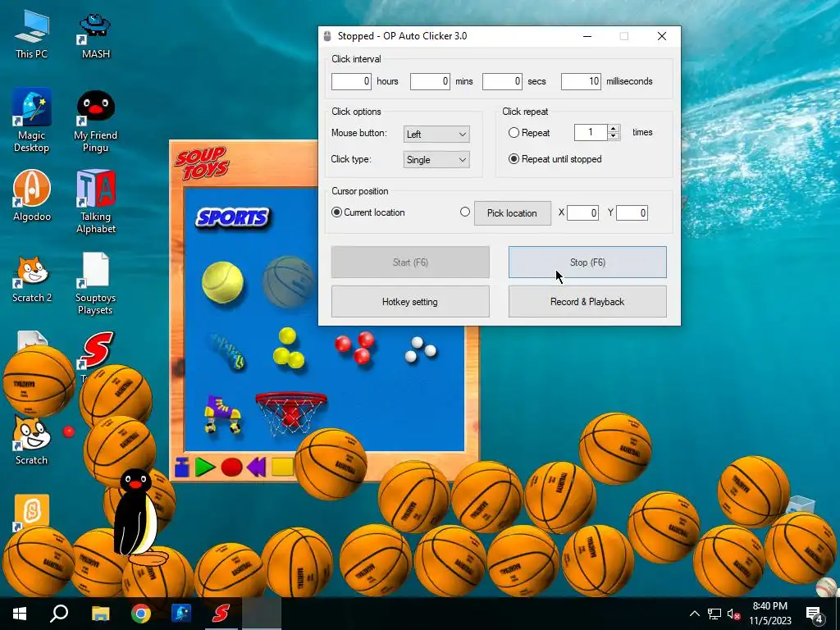Decrease repeat times with down arrow
This screenshot has width=840, height=630.
point(614,136)
